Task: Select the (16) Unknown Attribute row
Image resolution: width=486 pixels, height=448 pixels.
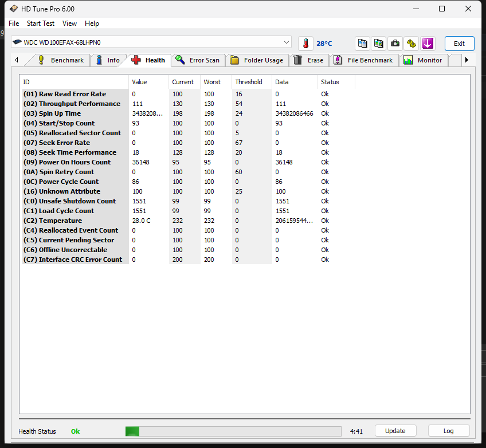Action: click(x=187, y=191)
